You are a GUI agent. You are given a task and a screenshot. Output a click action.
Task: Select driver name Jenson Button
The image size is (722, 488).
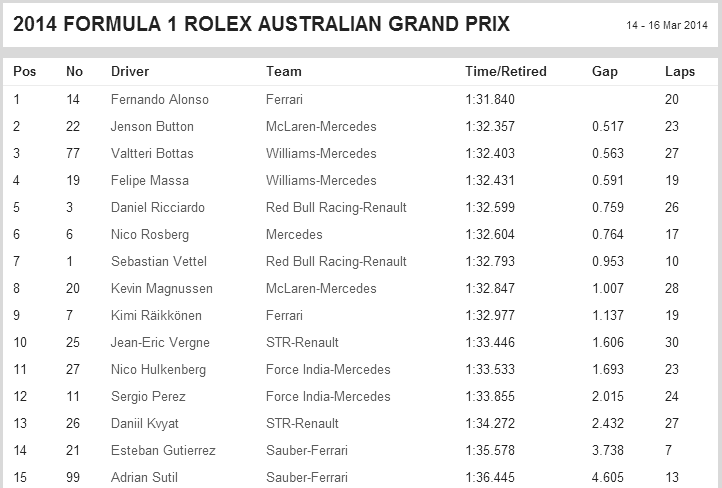coord(152,127)
